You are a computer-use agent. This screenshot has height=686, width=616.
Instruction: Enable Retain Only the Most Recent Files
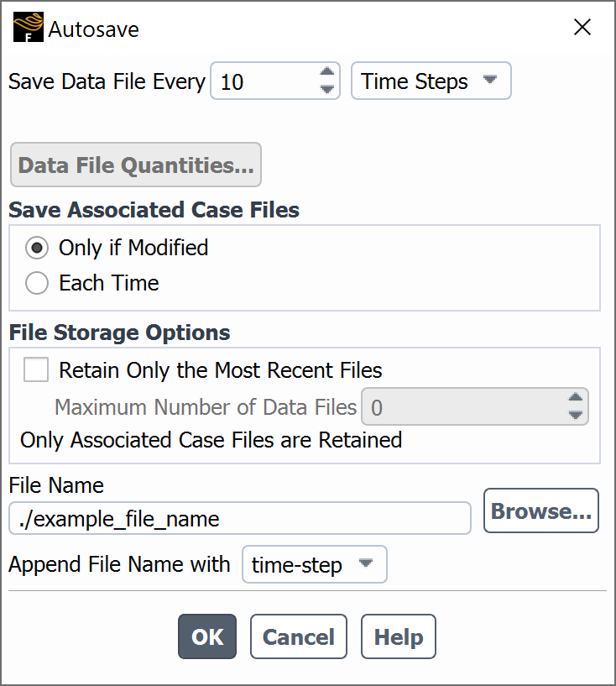pyautogui.click(x=36, y=369)
